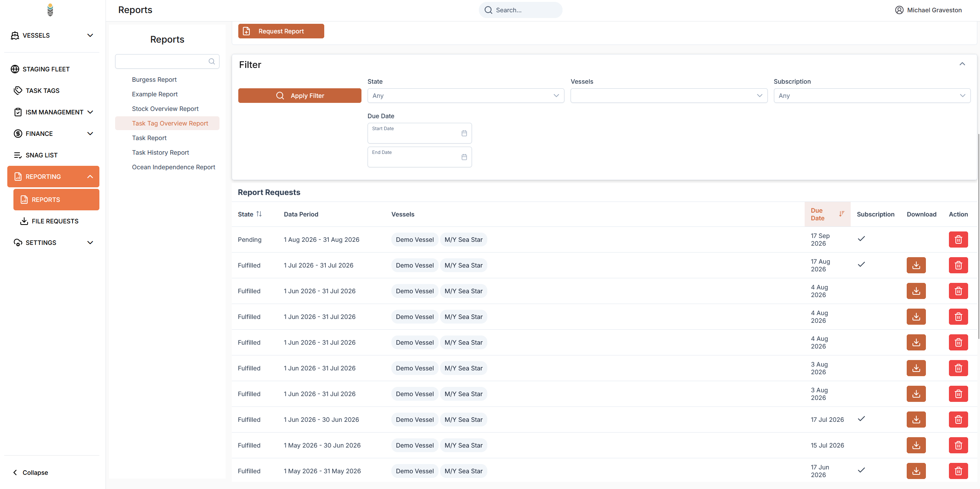This screenshot has height=489, width=980.
Task: Click the Staging Fleet globe icon
Action: pyautogui.click(x=15, y=69)
